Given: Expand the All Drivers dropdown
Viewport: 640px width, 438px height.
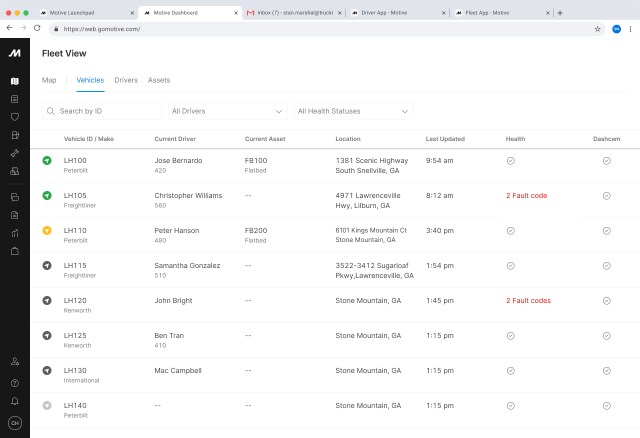Looking at the screenshot, I should coord(228,111).
